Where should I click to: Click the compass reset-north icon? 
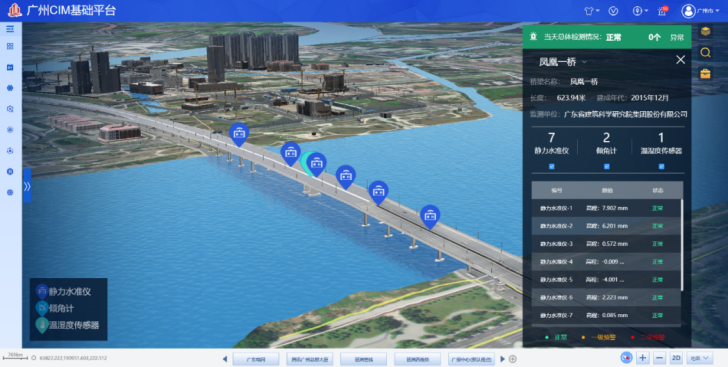pyautogui.click(x=626, y=358)
